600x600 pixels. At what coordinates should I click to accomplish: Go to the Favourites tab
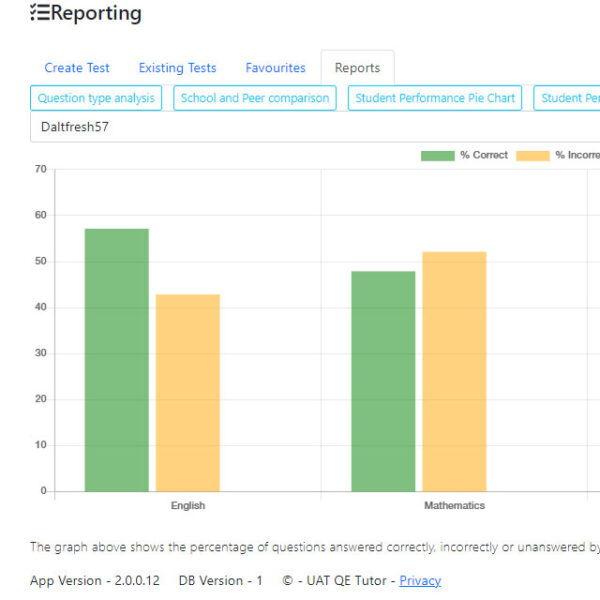point(275,68)
